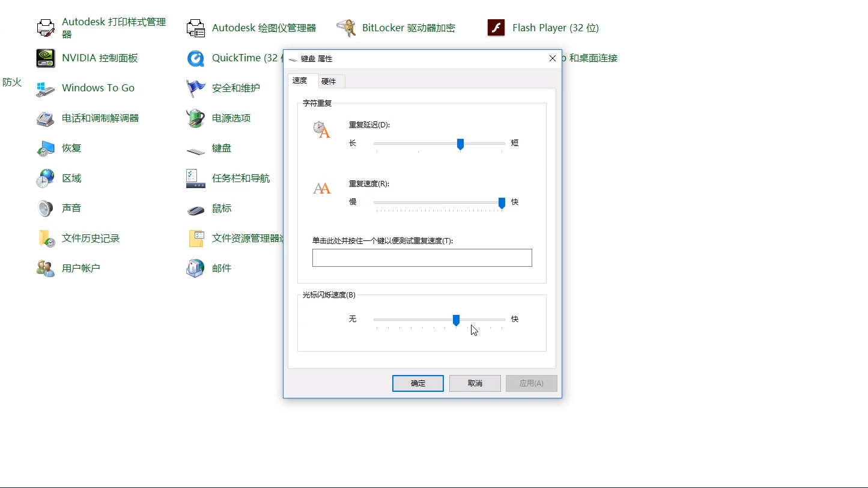Click the 区域 globe clock icon
The width and height of the screenshot is (868, 488).
tap(46, 178)
